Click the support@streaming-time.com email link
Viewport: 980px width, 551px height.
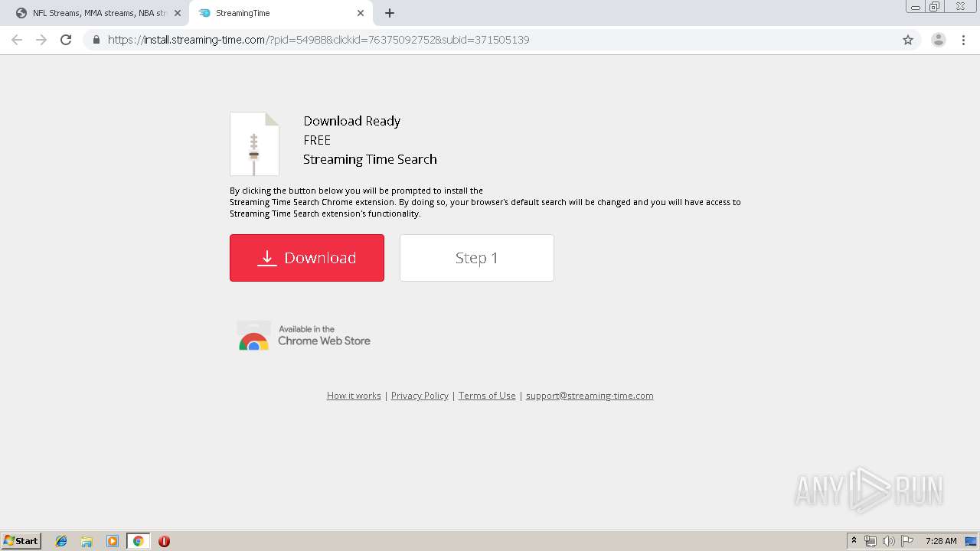click(590, 396)
